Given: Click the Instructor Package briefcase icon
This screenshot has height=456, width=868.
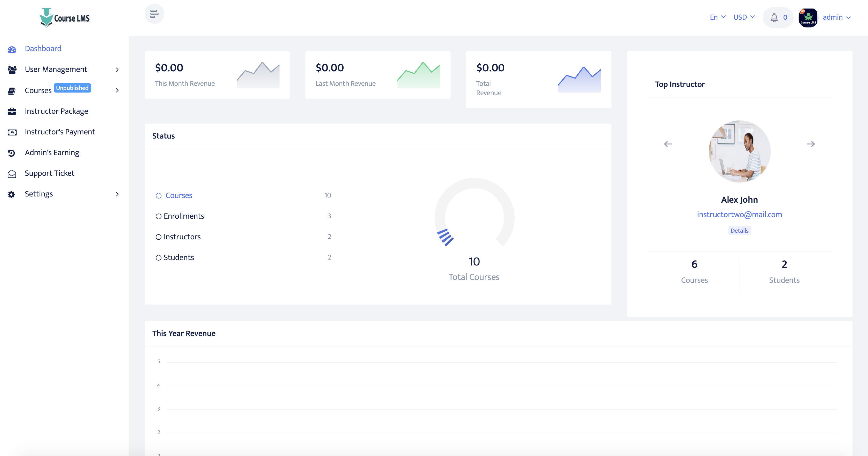Looking at the screenshot, I should pyautogui.click(x=12, y=111).
